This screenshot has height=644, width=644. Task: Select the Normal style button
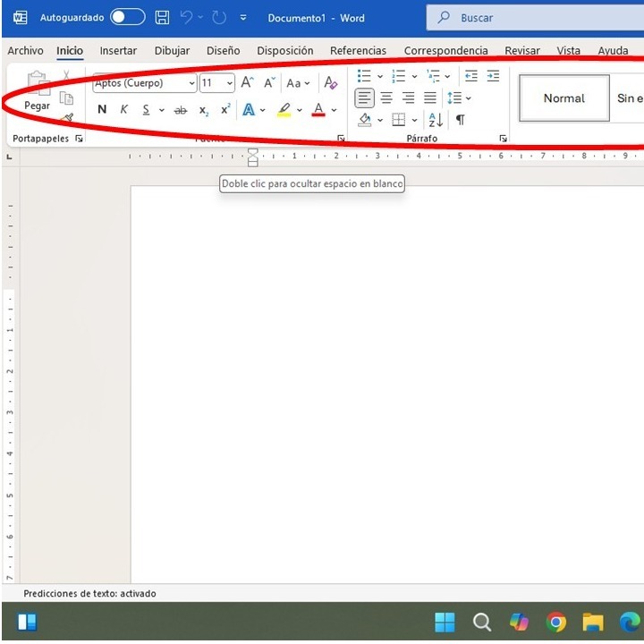(564, 98)
